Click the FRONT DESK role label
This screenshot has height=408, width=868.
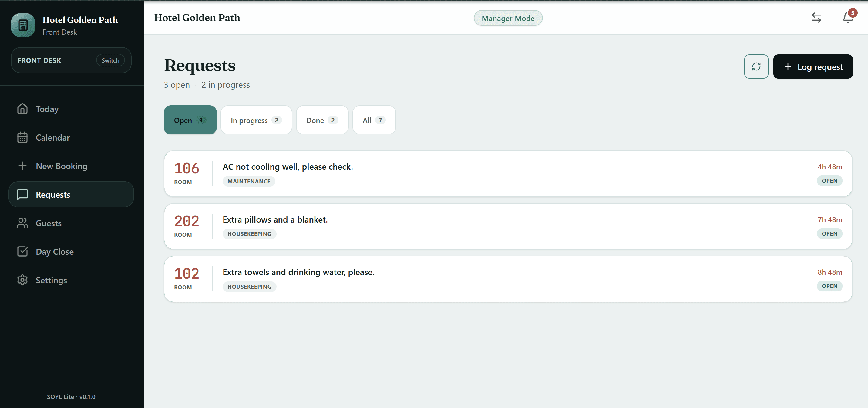pos(39,60)
